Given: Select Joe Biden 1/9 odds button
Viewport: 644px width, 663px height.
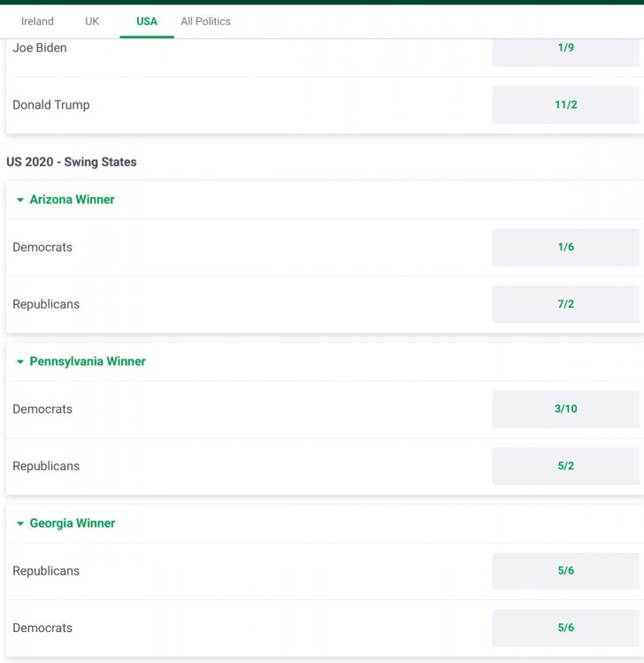Looking at the screenshot, I should (565, 49).
